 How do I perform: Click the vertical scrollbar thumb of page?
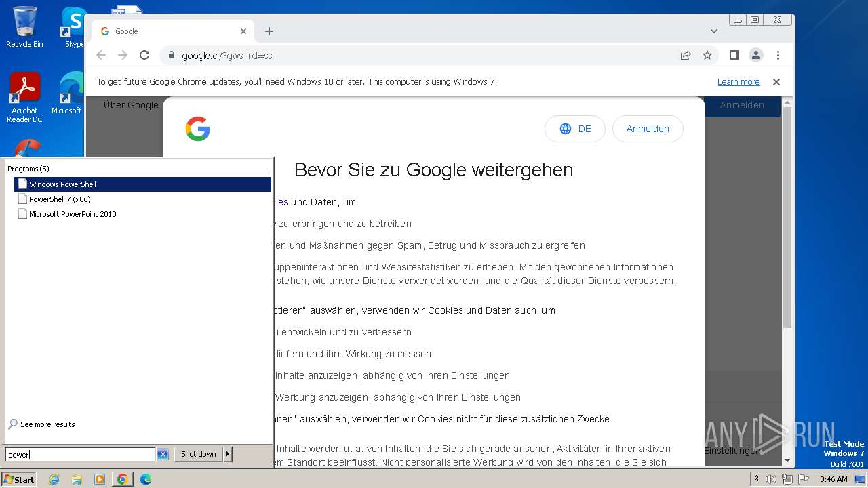point(787,217)
